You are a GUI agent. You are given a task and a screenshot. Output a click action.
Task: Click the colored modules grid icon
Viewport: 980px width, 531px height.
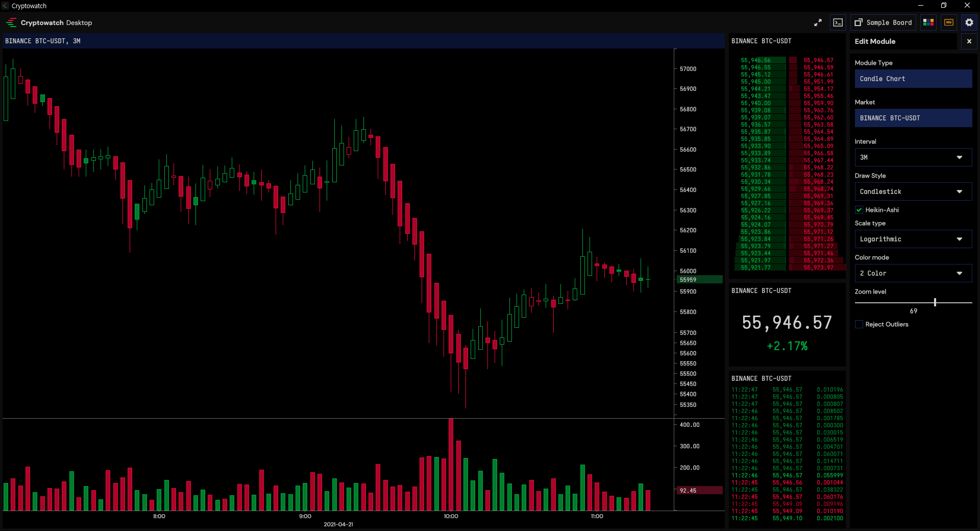(928, 22)
